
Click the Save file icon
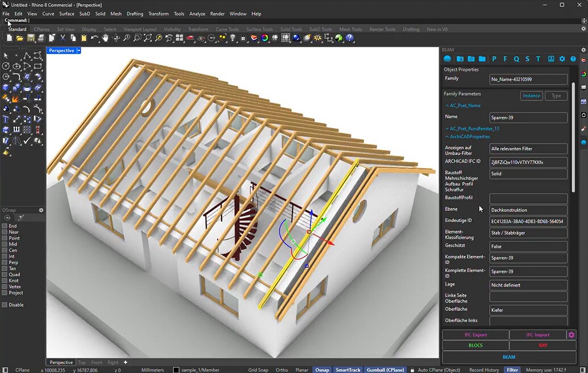point(31,38)
